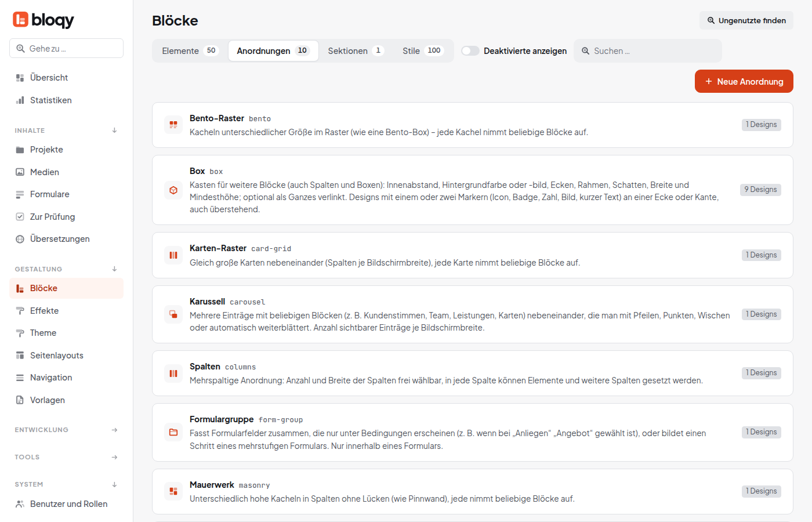Click the Formulargruppe folder icon
Image resolution: width=812 pixels, height=522 pixels.
pyautogui.click(x=173, y=432)
